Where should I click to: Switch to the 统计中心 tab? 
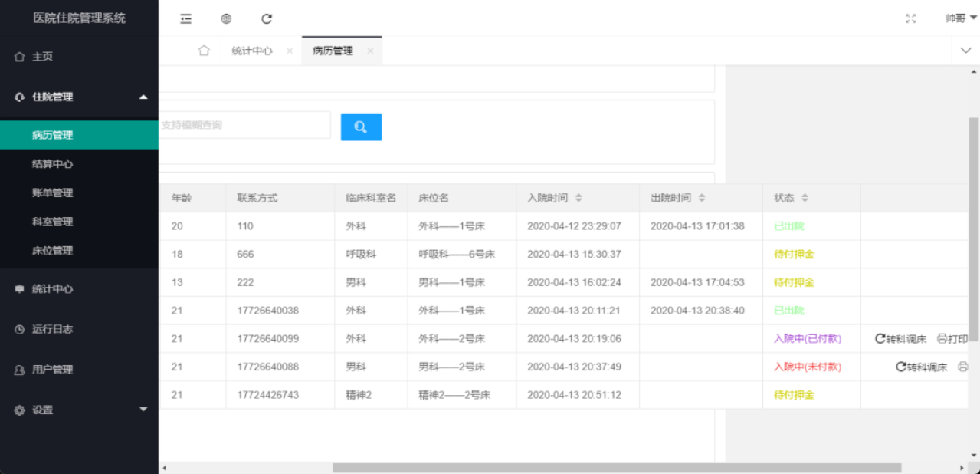coord(252,51)
